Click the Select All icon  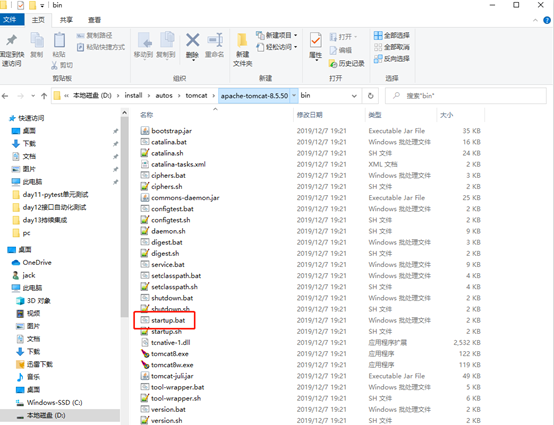point(378,35)
